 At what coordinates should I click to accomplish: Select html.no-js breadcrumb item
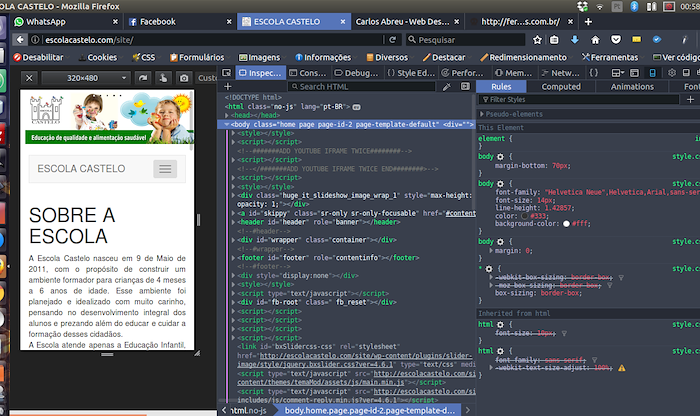pyautogui.click(x=248, y=410)
